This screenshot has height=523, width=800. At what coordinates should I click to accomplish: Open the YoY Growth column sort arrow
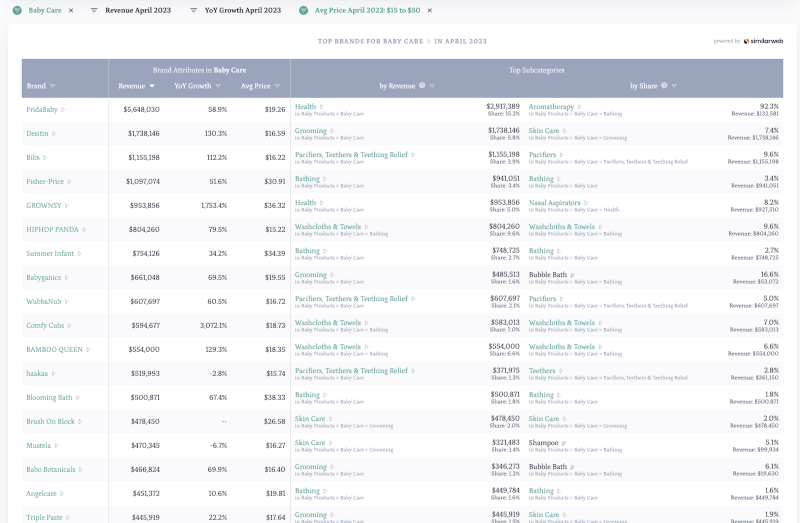218,86
